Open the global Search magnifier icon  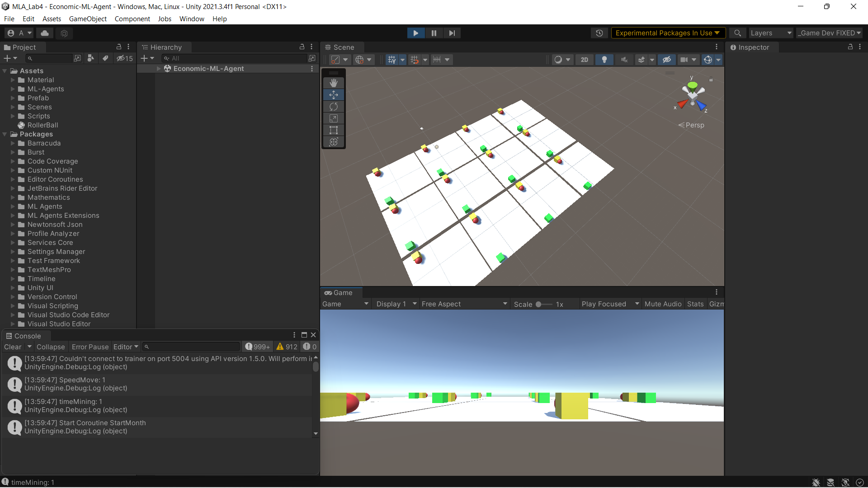coord(737,33)
